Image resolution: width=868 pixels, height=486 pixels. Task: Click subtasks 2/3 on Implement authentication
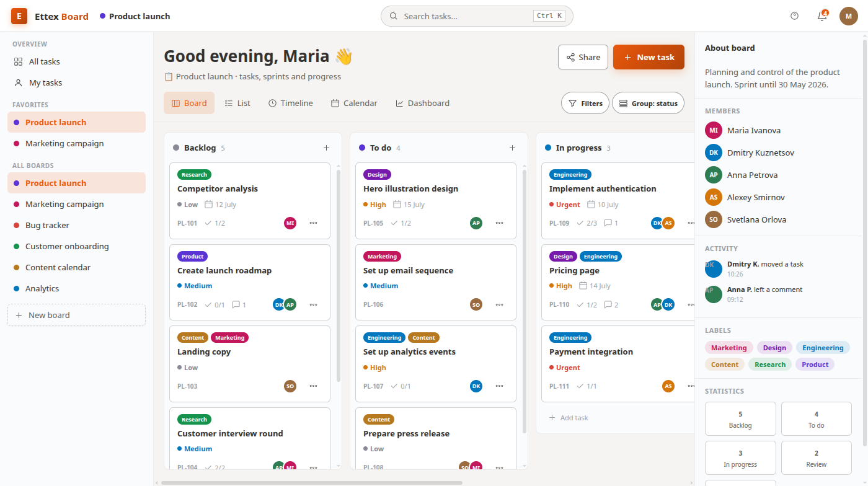tap(587, 223)
